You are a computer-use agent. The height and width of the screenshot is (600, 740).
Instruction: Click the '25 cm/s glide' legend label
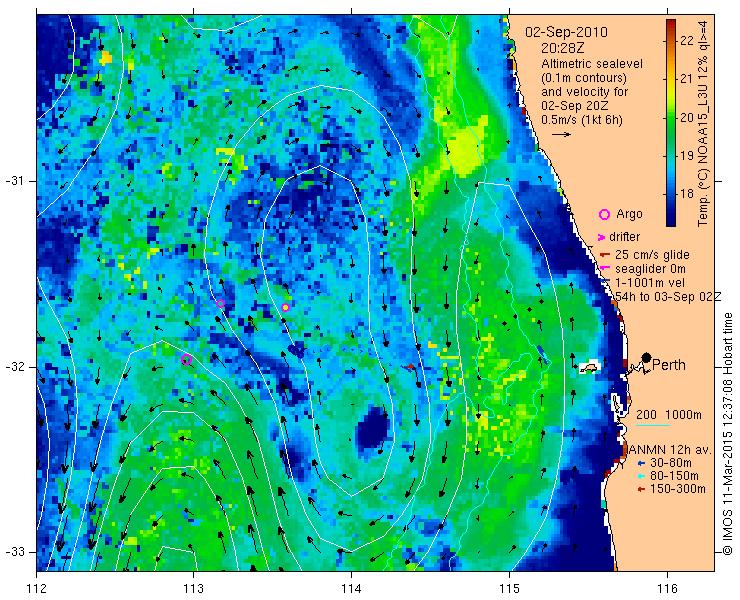652,255
